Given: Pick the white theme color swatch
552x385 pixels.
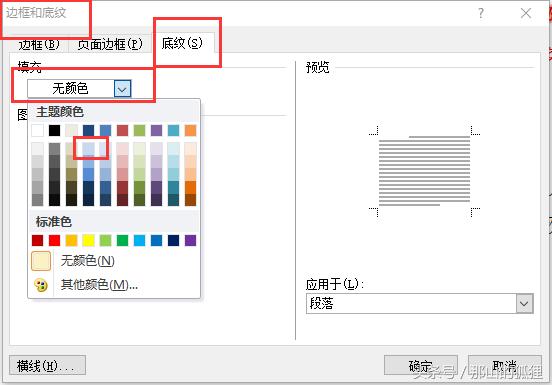Looking at the screenshot, I should 37,130.
